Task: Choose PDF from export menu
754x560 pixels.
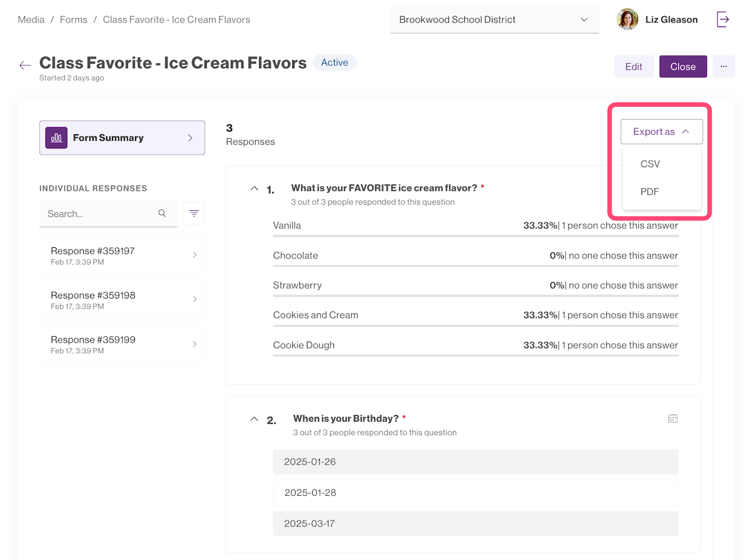Action: [650, 192]
